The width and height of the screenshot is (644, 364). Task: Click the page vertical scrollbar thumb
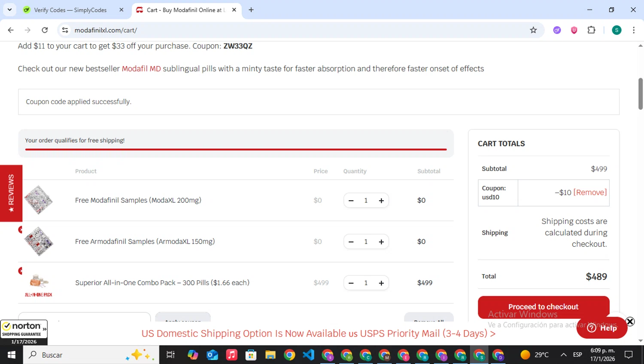coord(641,94)
